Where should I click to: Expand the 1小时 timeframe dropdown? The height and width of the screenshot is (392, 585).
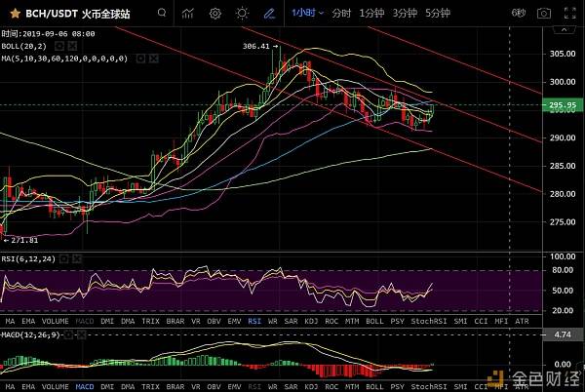point(307,14)
